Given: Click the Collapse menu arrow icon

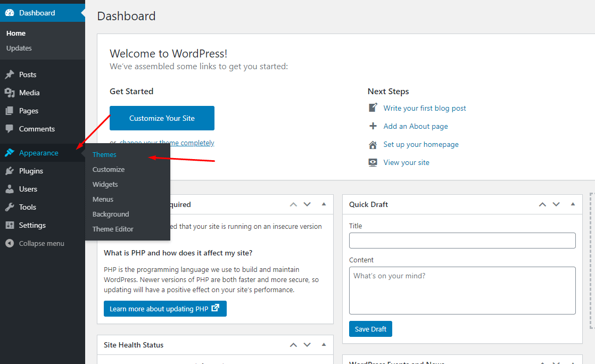Looking at the screenshot, I should point(10,243).
